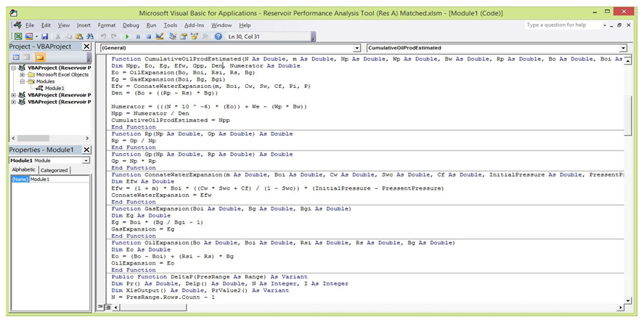Image resolution: width=644 pixels, height=325 pixels.
Task: Click the Type a question for help box
Action: [x=563, y=25]
